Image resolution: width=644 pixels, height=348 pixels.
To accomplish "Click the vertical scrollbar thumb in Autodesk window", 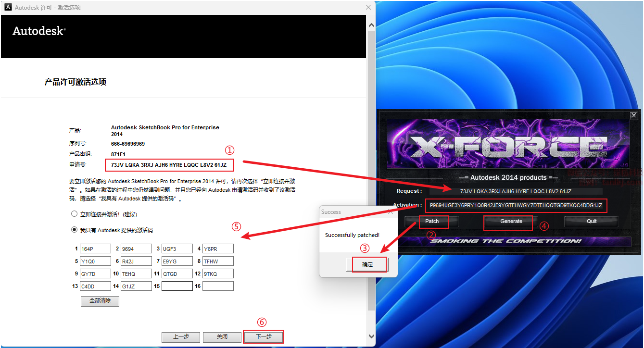I will 371,171.
